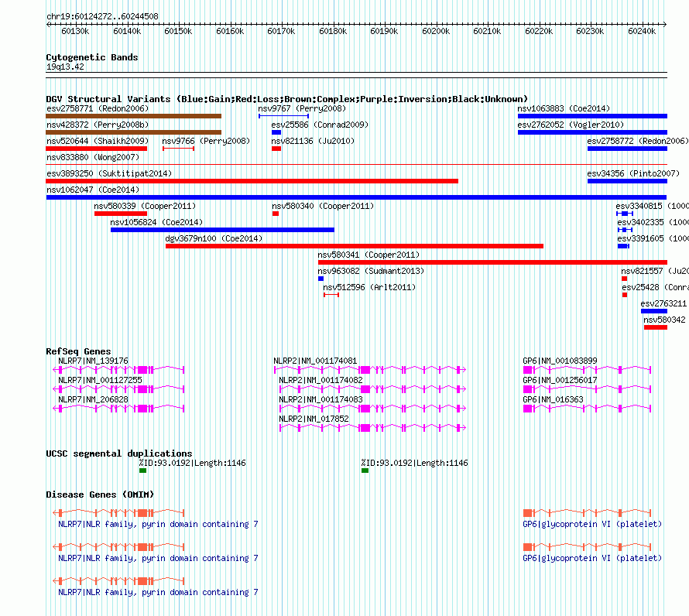Click DGV Structural Variants track title
The height and width of the screenshot is (616, 689).
click(x=286, y=99)
